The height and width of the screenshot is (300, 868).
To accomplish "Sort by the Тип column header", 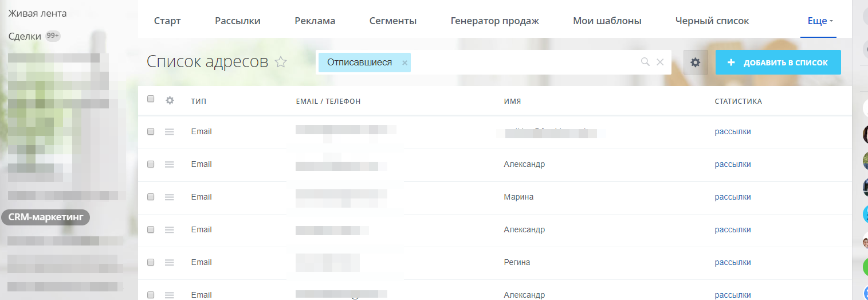I will [x=199, y=101].
